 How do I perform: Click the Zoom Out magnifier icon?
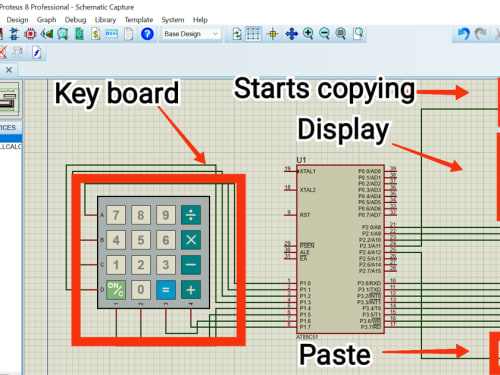[324, 34]
